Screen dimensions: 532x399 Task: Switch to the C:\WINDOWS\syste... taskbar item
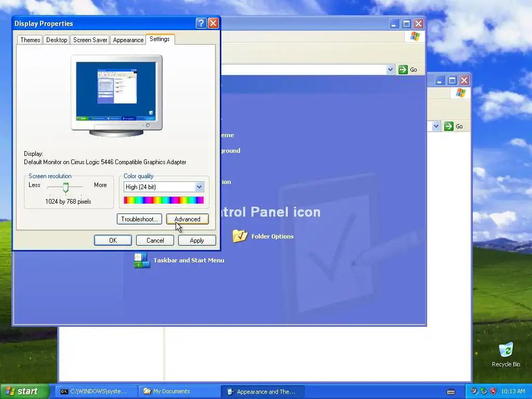pyautogui.click(x=96, y=392)
